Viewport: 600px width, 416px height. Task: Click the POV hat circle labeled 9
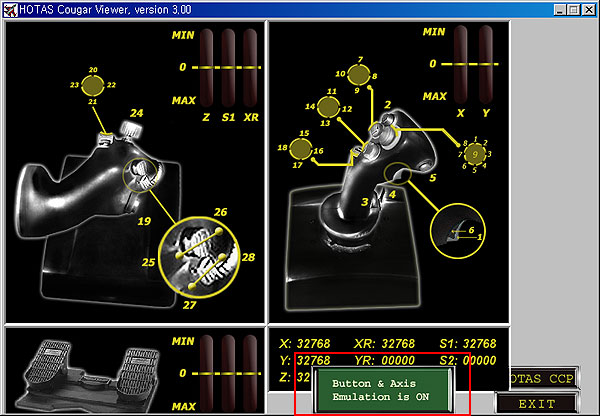point(474,154)
